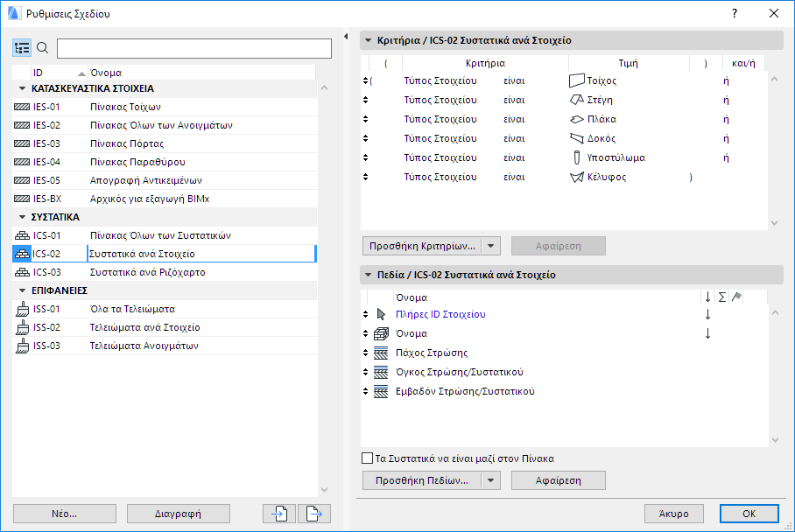Click the sort arrow for Όνομα field
This screenshot has width=795, height=532.
pos(707,333)
